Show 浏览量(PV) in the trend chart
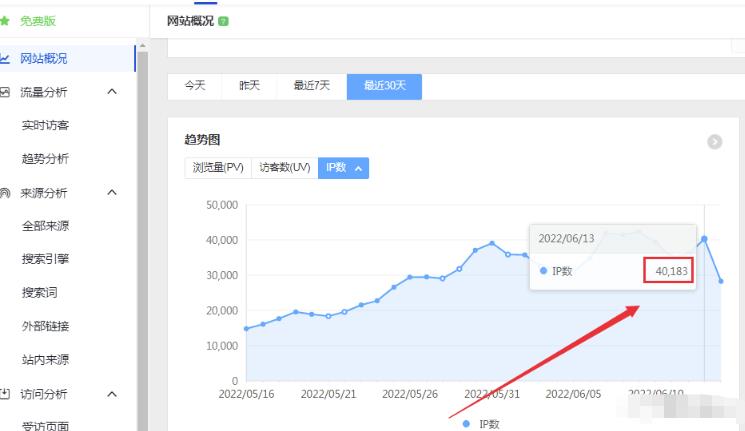Viewport: 745px width, 431px height. pyautogui.click(x=218, y=168)
